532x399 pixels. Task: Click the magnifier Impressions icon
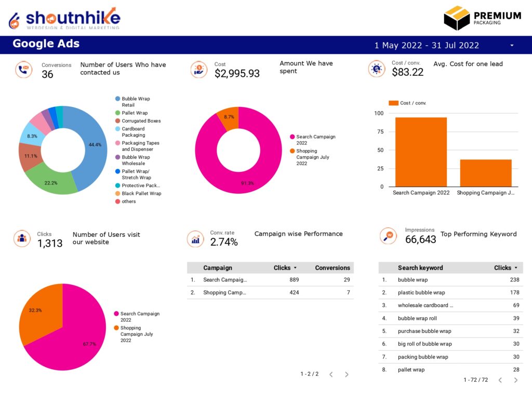pos(388,236)
